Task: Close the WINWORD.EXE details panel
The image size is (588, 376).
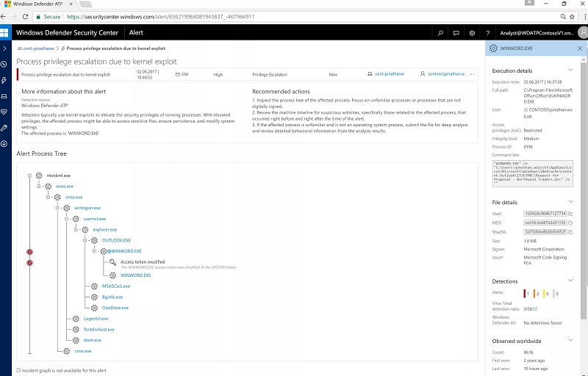Action: [580, 48]
